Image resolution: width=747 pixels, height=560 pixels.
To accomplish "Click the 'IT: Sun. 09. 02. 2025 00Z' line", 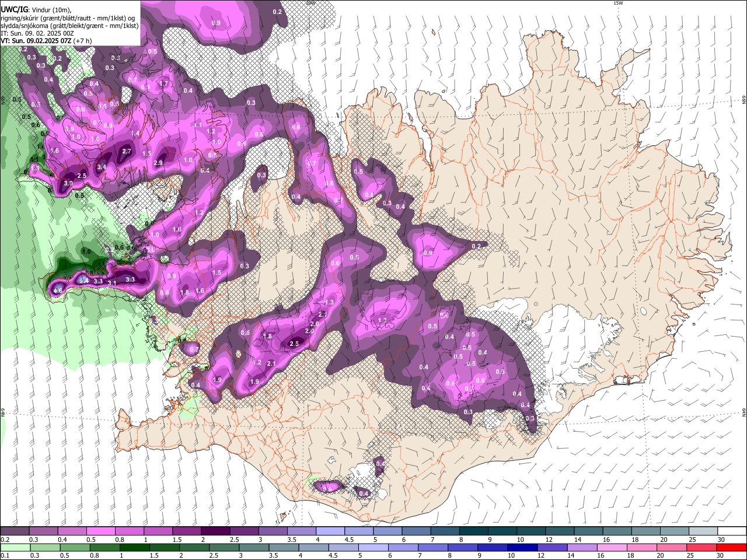I will click(x=37, y=33).
